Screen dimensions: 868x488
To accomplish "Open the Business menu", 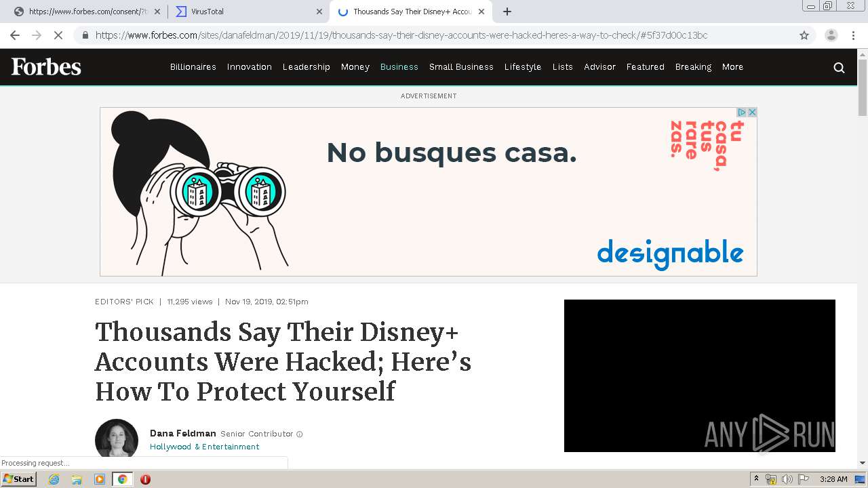I will (x=399, y=67).
